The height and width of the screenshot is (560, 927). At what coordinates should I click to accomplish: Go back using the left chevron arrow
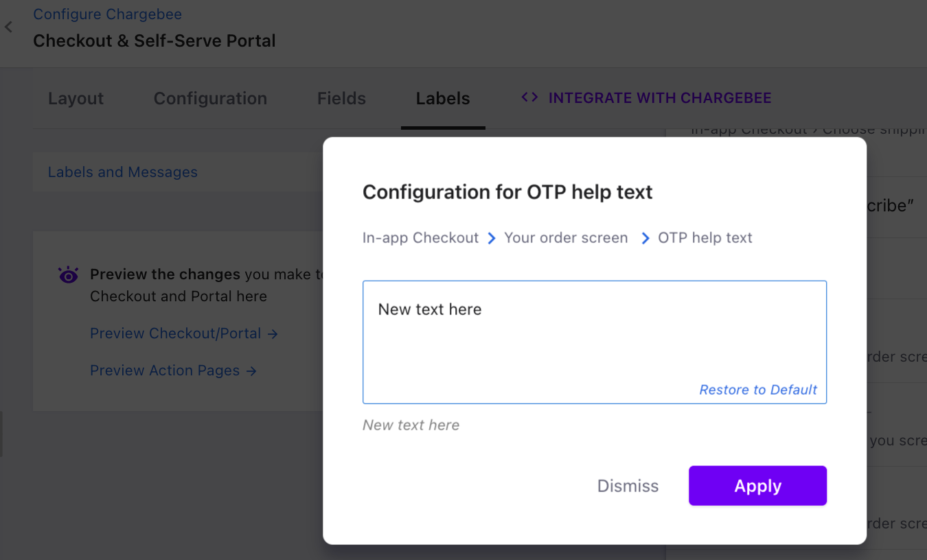[x=8, y=27]
